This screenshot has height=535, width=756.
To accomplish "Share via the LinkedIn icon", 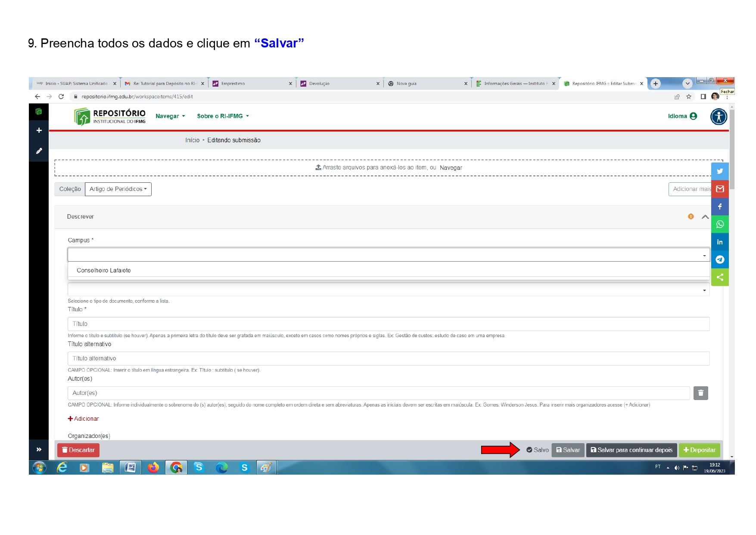I will (x=719, y=242).
